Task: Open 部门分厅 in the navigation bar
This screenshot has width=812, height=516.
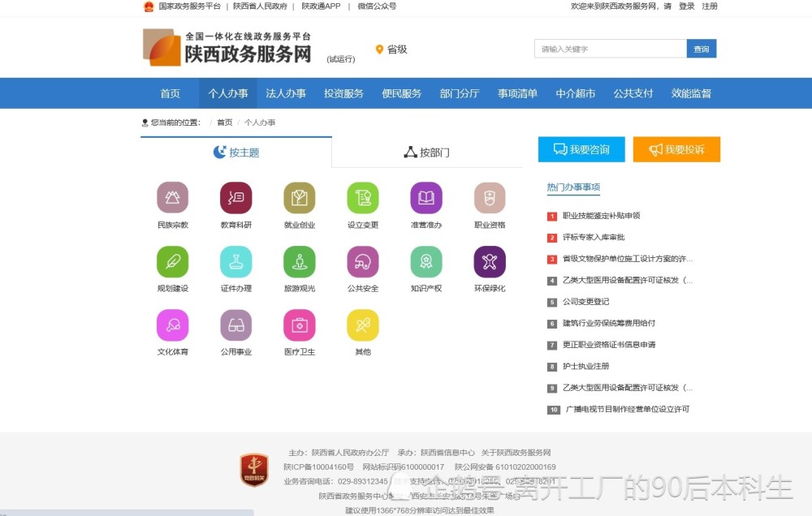Action: [x=460, y=93]
